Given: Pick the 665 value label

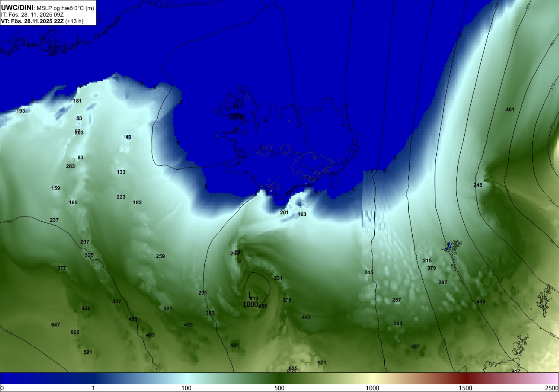Looking at the screenshot, I should [75, 332].
